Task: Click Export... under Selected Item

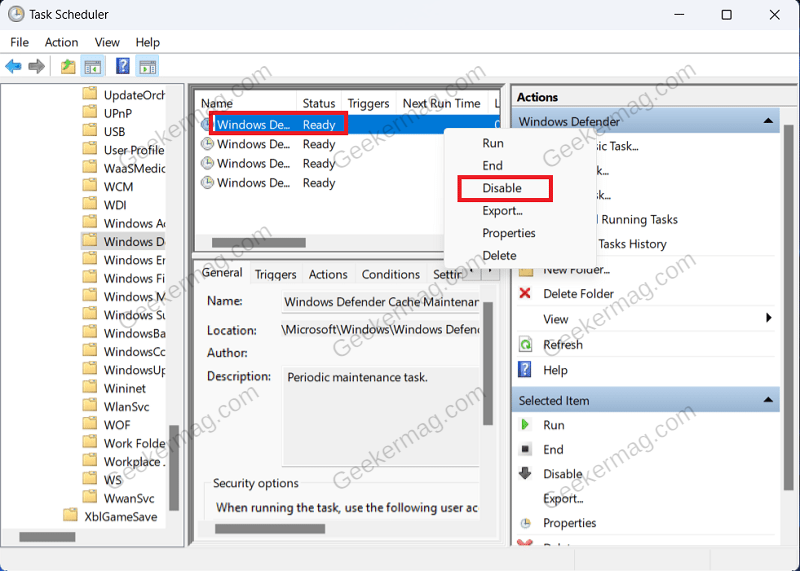Action: [563, 499]
